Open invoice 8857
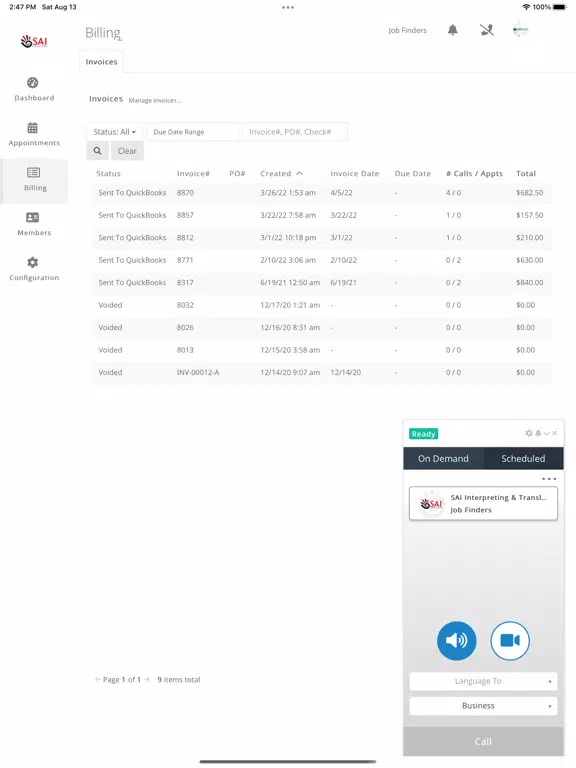 coord(322,215)
